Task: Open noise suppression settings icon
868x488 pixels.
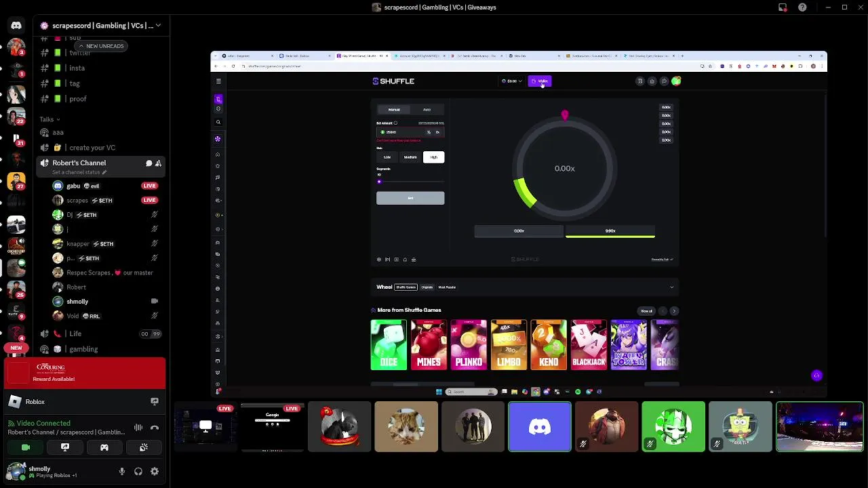Action: (x=138, y=428)
